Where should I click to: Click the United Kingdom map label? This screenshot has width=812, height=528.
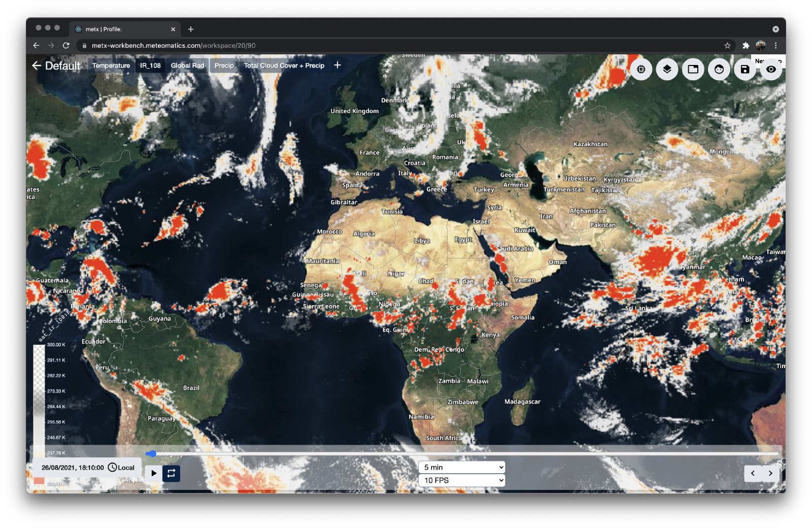click(x=355, y=111)
